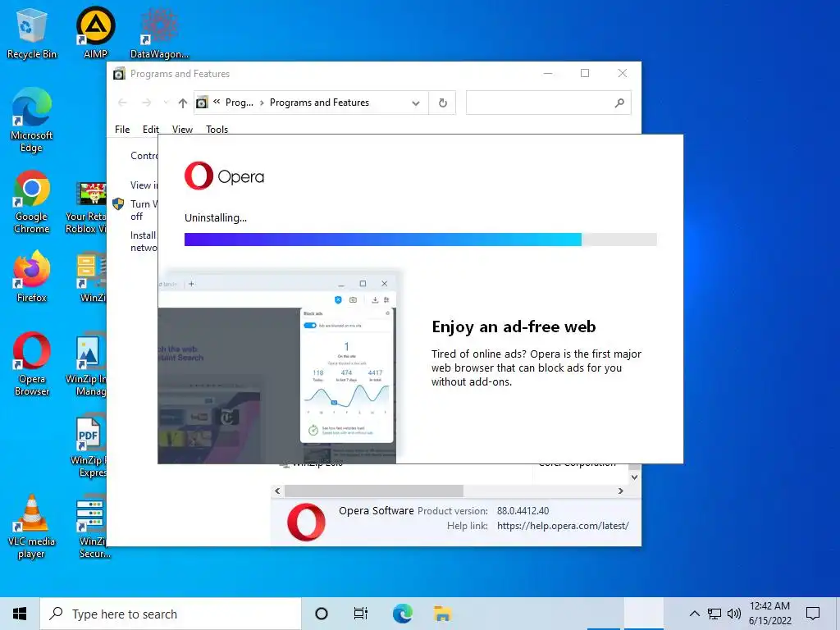Image resolution: width=840 pixels, height=630 pixels.
Task: Open the Tools menu
Action: pyautogui.click(x=217, y=129)
